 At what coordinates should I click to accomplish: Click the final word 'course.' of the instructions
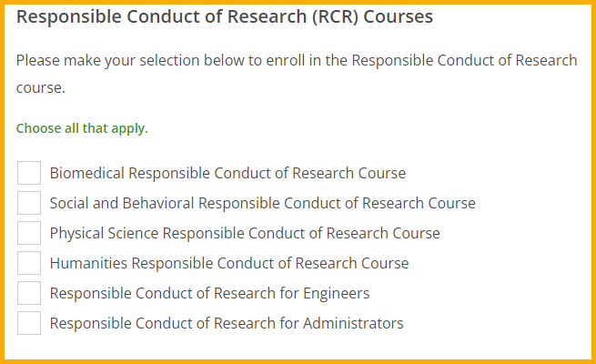tap(40, 90)
